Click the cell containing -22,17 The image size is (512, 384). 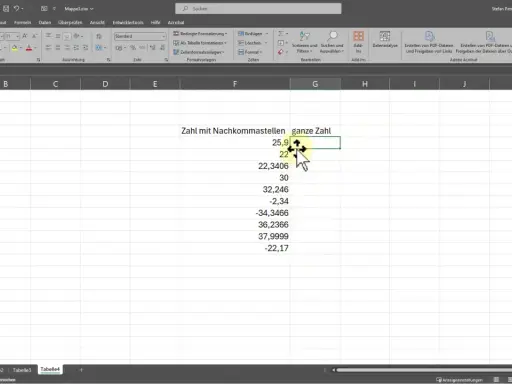tap(235, 248)
